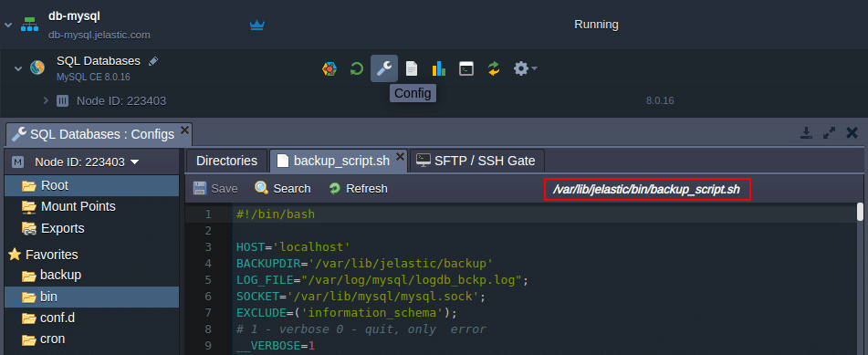
Task: Click the Refresh button
Action: pos(358,188)
